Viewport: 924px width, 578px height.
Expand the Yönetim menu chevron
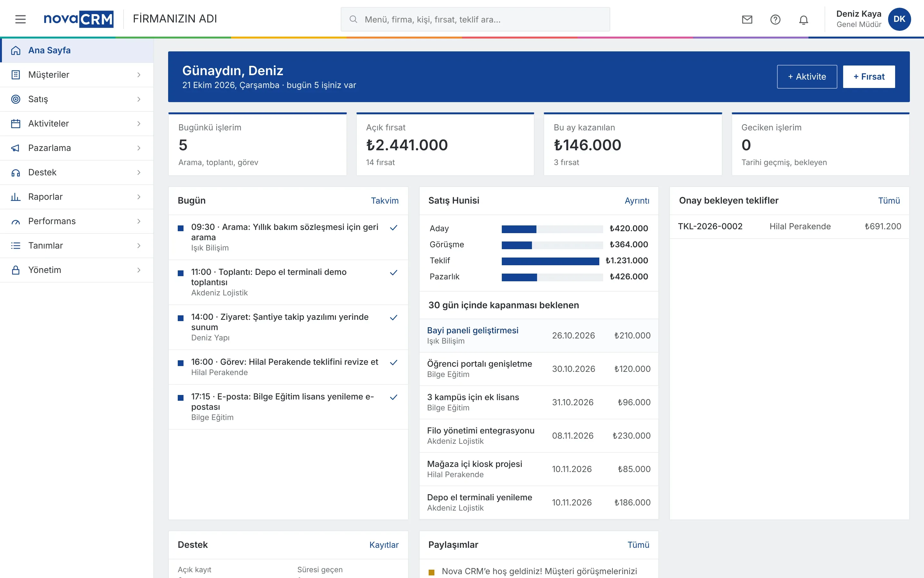[x=139, y=270]
